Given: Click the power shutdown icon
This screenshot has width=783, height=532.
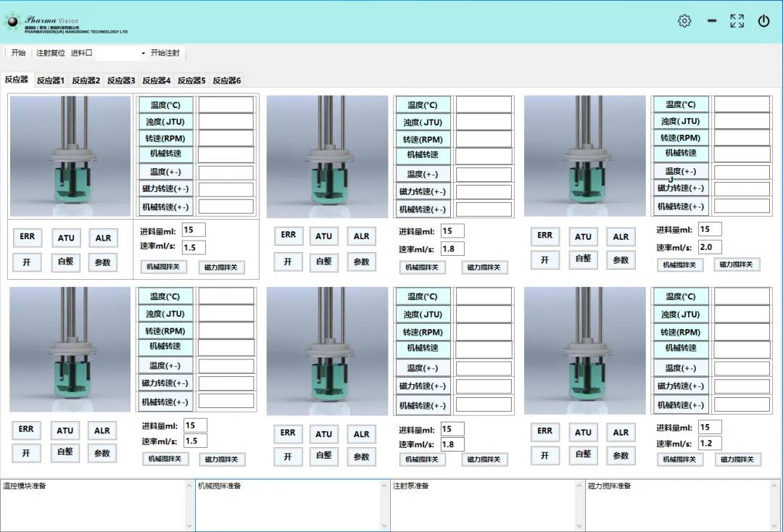Looking at the screenshot, I should (763, 21).
